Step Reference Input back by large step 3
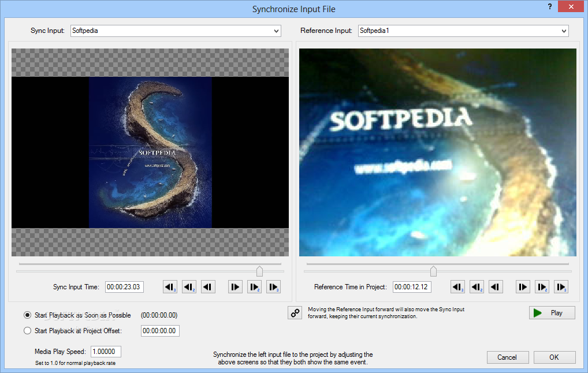Viewport: 588px width, 373px height. click(457, 287)
